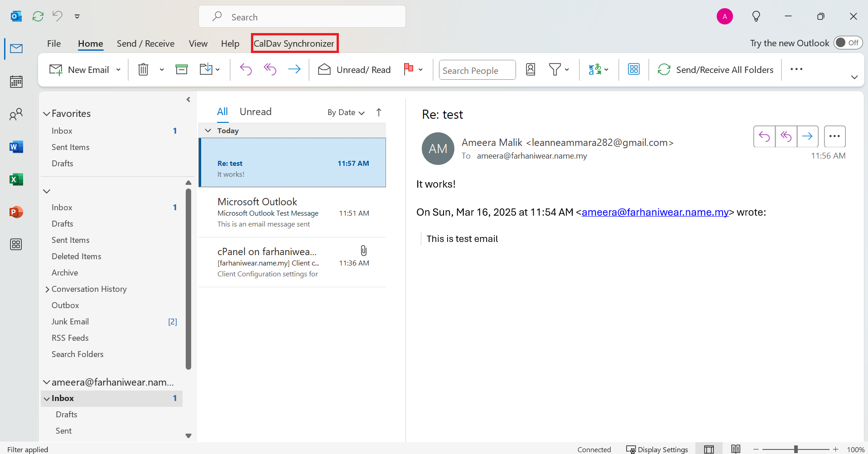Click ameera@farhaniwear.name.my link in email body
The image size is (868, 454).
655,212
